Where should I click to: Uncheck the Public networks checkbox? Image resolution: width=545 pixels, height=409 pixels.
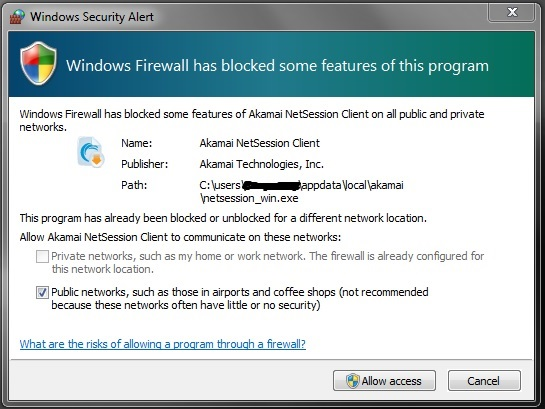pos(42,292)
